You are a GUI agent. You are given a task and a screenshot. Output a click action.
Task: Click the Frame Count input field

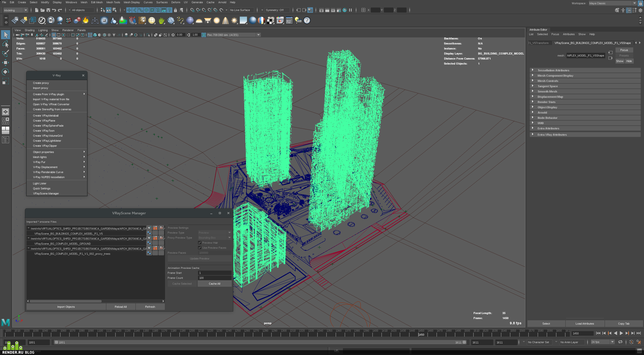coord(215,278)
